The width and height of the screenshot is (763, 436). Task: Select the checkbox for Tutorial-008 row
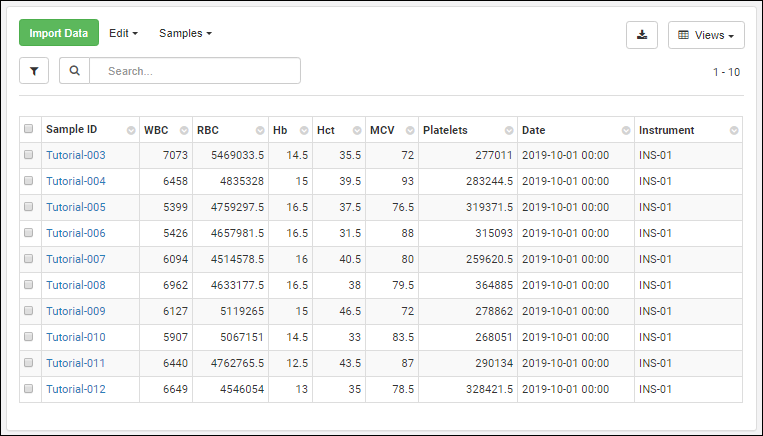click(x=29, y=285)
